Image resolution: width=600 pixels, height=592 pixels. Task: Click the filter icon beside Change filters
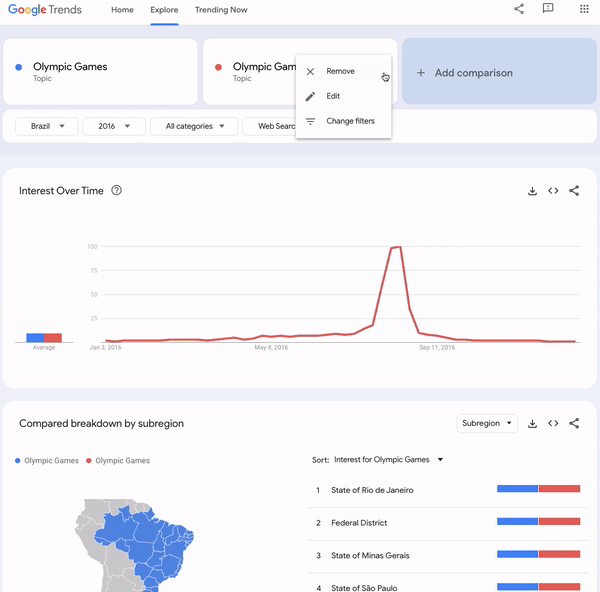coord(310,121)
